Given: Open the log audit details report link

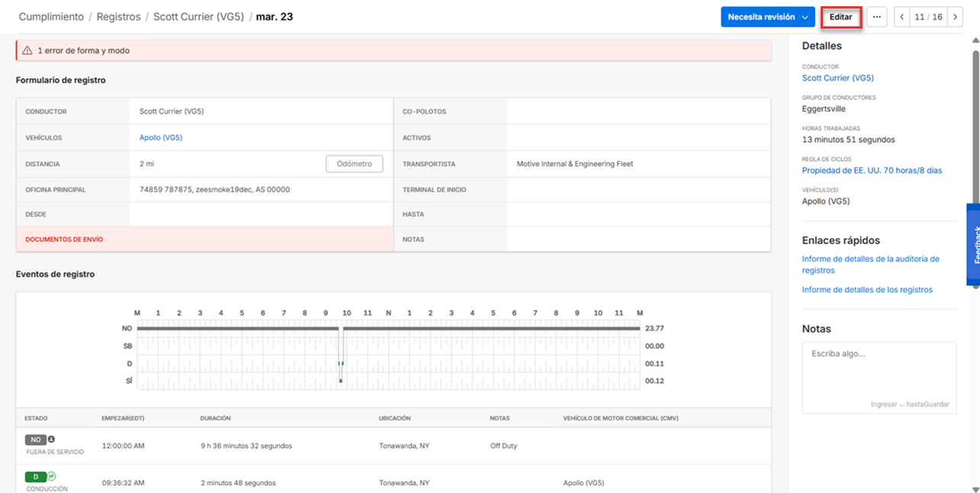Looking at the screenshot, I should [x=869, y=263].
